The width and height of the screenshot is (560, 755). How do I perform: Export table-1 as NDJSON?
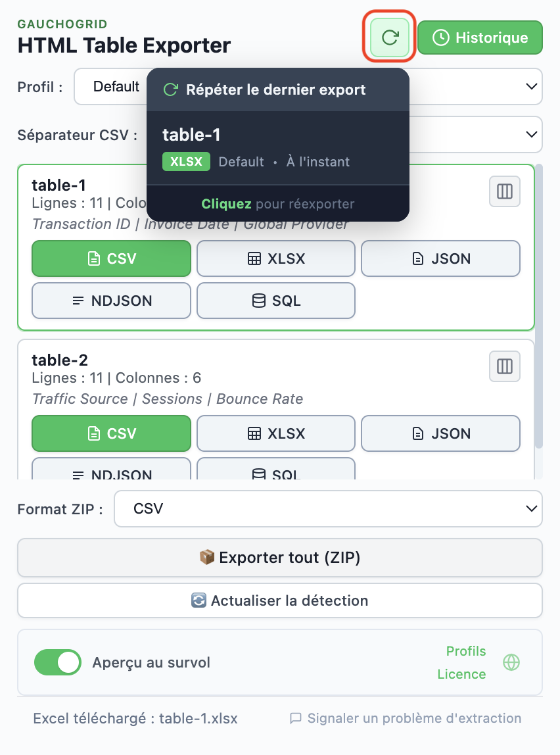click(x=112, y=301)
